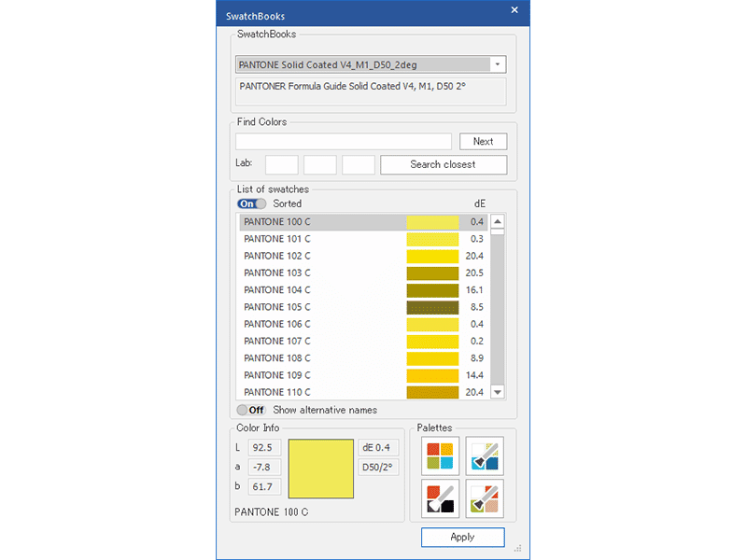
Task: Open the PANTONE Solid Coated swatchbook dropdown
Action: pos(498,64)
